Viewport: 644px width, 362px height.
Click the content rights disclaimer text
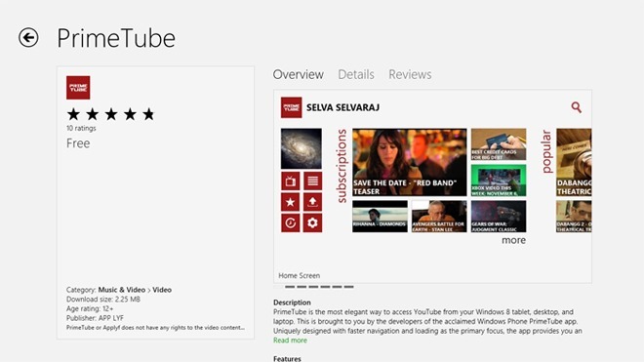tap(155, 328)
